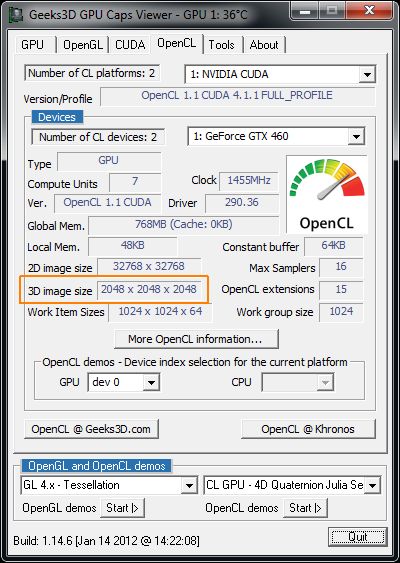The image size is (400, 563).
Task: Switch to the OpenGL tab
Action: (x=83, y=45)
